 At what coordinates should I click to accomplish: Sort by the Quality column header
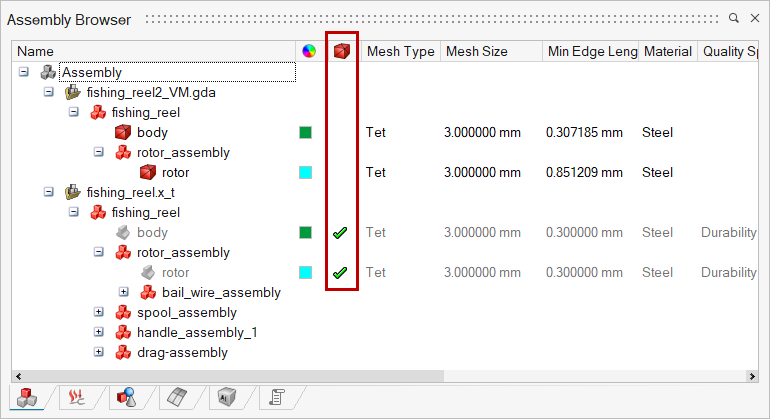click(728, 51)
